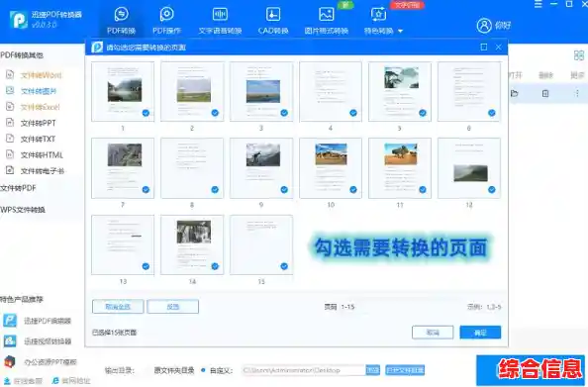Open the hamburger menu in title bar

point(539,4)
